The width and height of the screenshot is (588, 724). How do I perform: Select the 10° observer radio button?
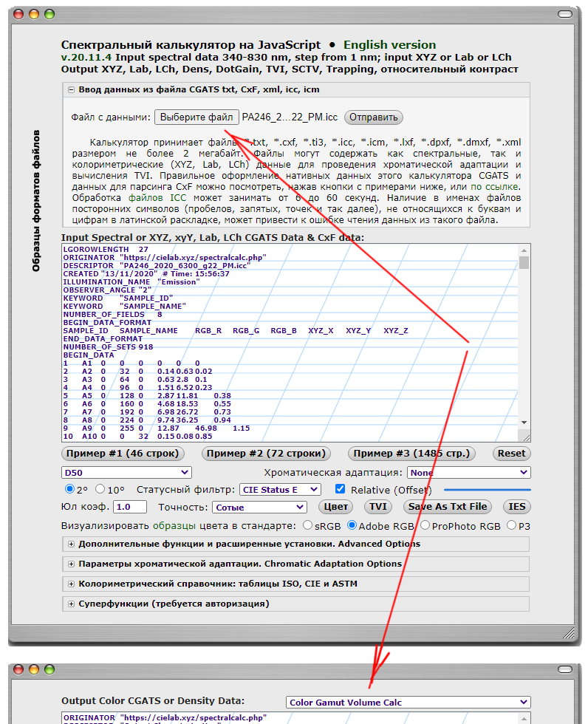point(100,490)
